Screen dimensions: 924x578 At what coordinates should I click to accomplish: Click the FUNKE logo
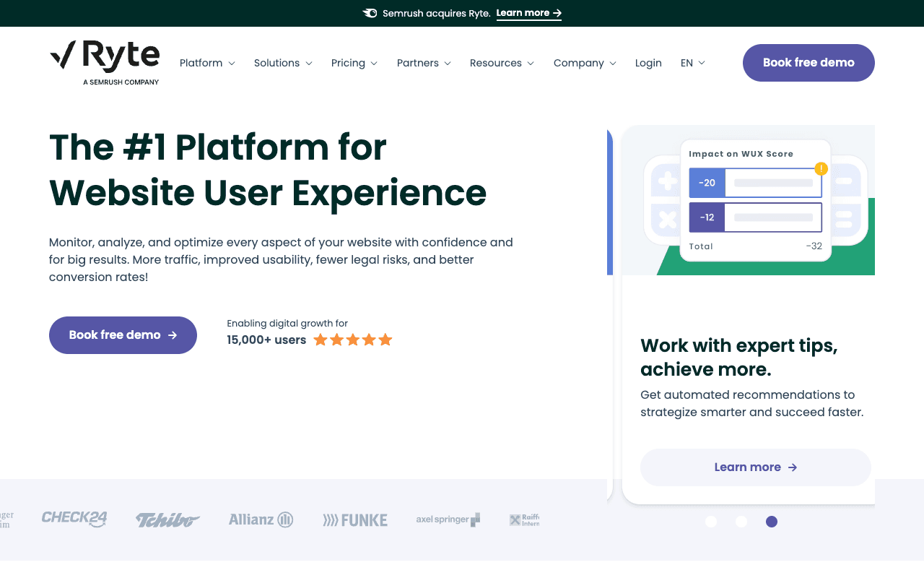coord(355,520)
